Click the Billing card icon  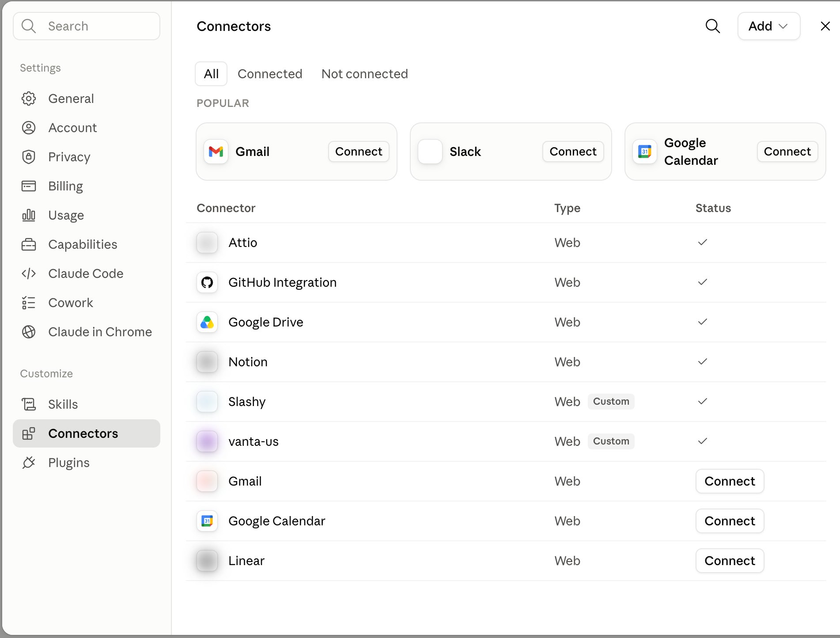point(29,186)
